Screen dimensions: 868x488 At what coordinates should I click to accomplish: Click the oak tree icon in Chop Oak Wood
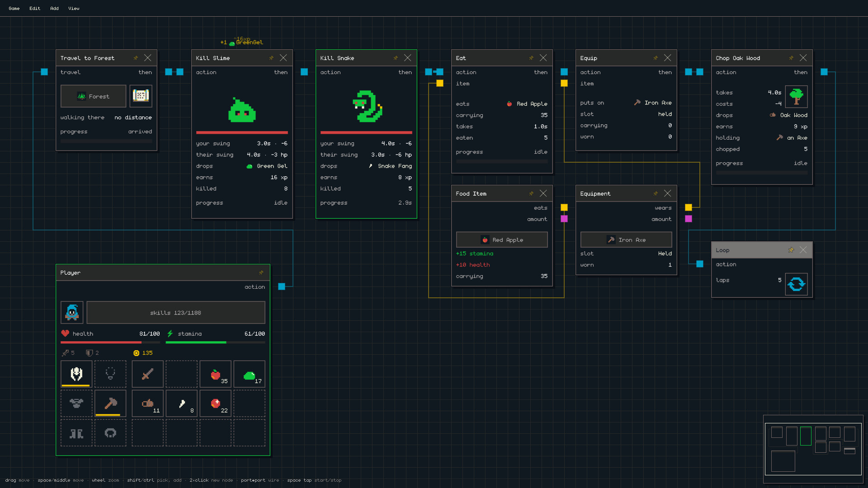pyautogui.click(x=796, y=97)
